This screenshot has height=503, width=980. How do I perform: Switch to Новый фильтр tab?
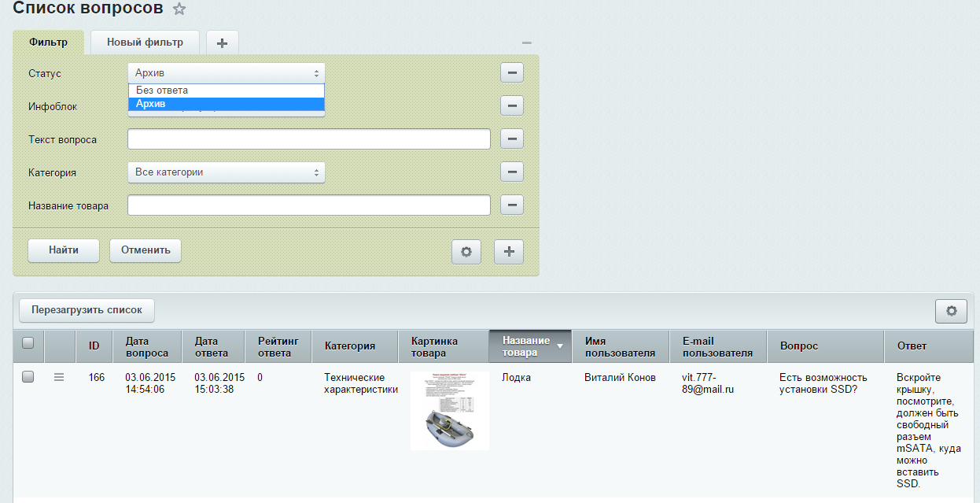145,43
